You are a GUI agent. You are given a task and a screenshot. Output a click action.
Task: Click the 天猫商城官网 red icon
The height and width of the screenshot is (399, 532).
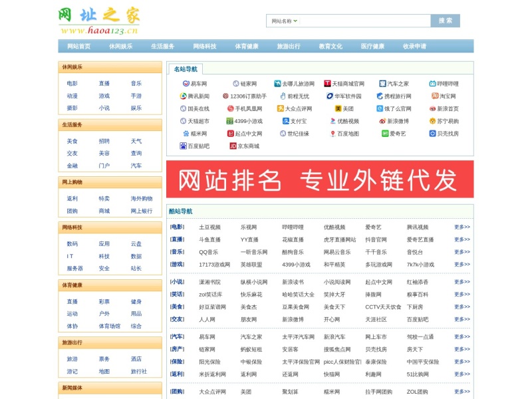point(327,84)
